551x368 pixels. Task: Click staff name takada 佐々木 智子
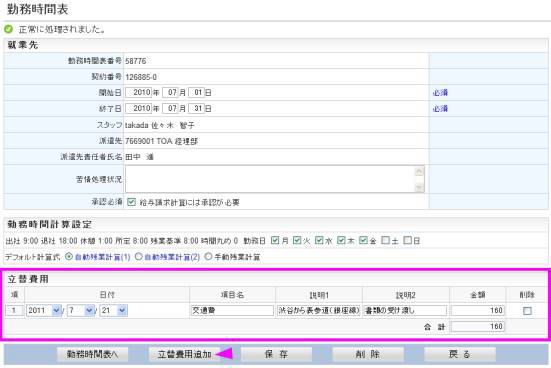(160, 125)
